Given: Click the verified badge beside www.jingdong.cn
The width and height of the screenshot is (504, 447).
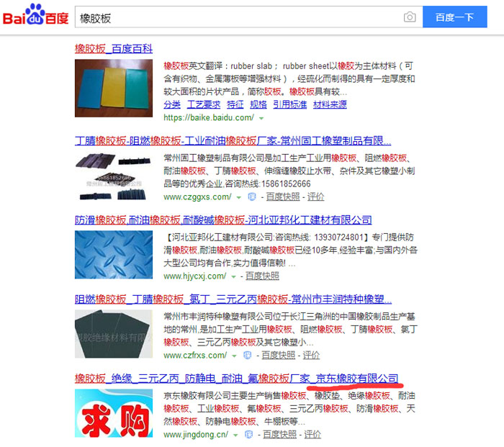Looking at the screenshot, I should (x=248, y=435).
